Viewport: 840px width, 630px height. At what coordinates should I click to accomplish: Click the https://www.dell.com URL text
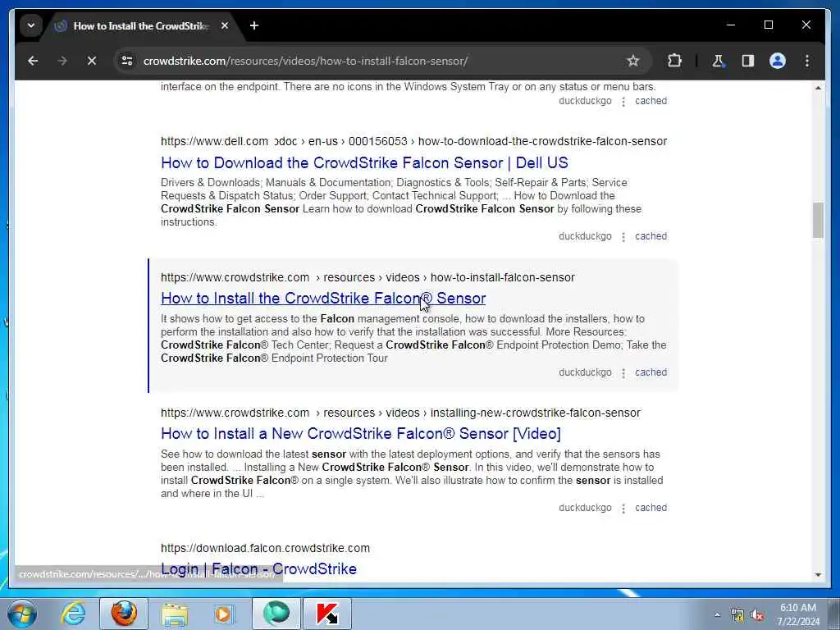click(x=214, y=141)
